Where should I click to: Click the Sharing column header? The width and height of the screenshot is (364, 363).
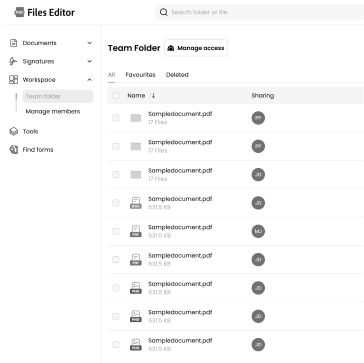(x=263, y=96)
